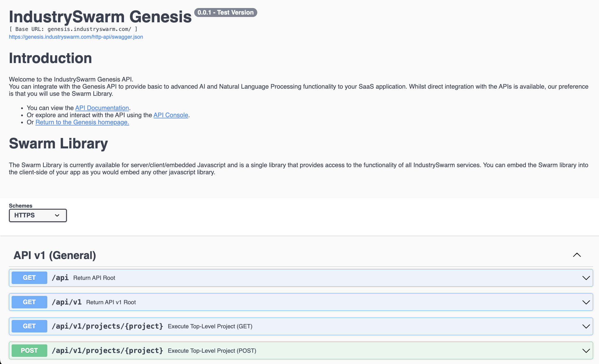
Task: Expand the GET projects/{project} row chevron
Action: click(586, 327)
